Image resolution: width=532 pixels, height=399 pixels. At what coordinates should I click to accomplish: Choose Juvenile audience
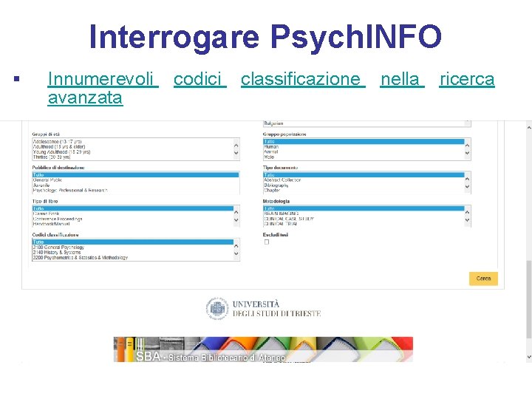[136, 185]
